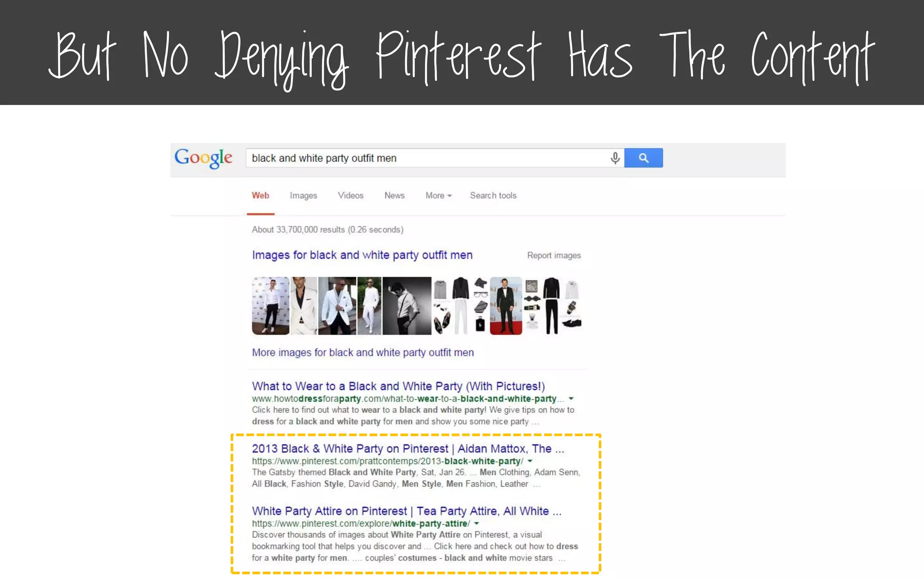Open 'White Party Attire on Pinterest' result

coord(407,511)
